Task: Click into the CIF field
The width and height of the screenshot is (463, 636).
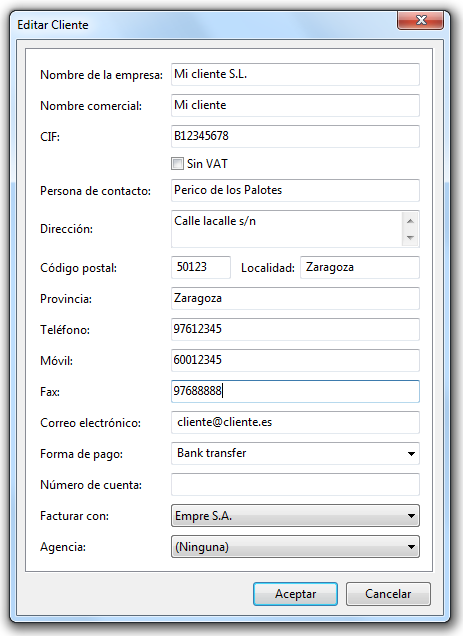Action: click(x=295, y=136)
